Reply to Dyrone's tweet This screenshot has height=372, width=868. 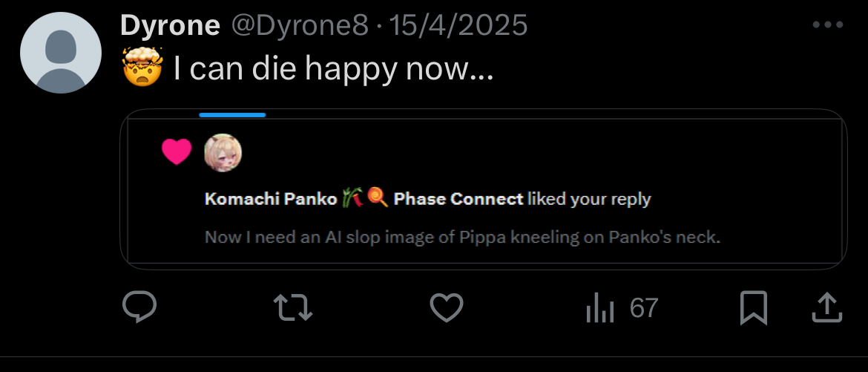point(139,307)
